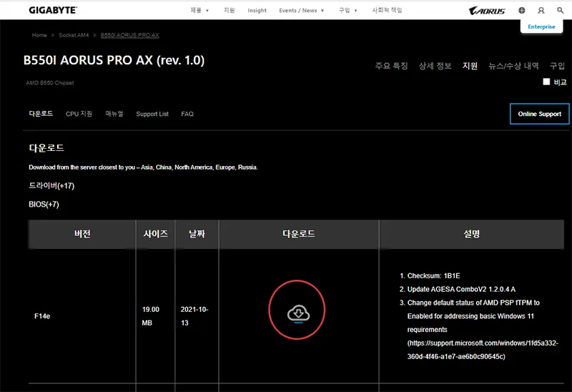This screenshot has width=572, height=392.
Task: Click the Download from the server closest text
Action: (x=143, y=167)
